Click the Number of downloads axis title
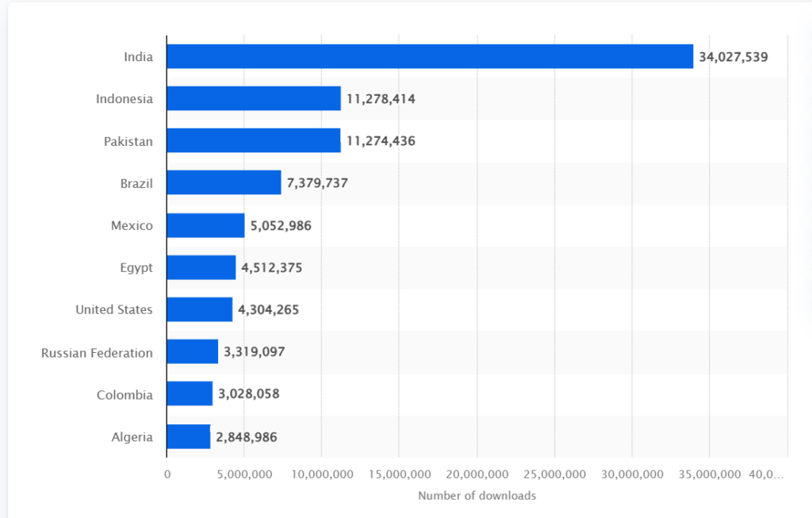 [x=477, y=496]
